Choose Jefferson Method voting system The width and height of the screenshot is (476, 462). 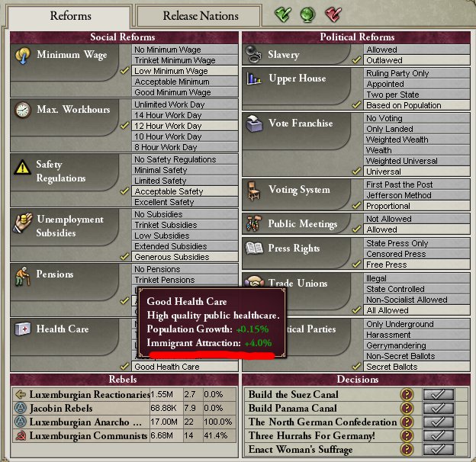[x=416, y=195]
